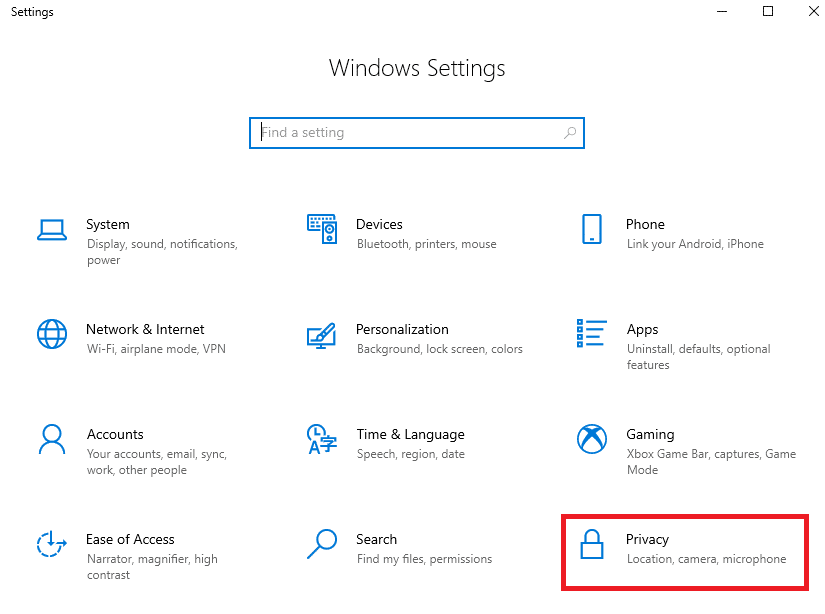Image resolution: width=825 pixels, height=614 pixels.
Task: Click the Phone icon
Action: (x=592, y=229)
